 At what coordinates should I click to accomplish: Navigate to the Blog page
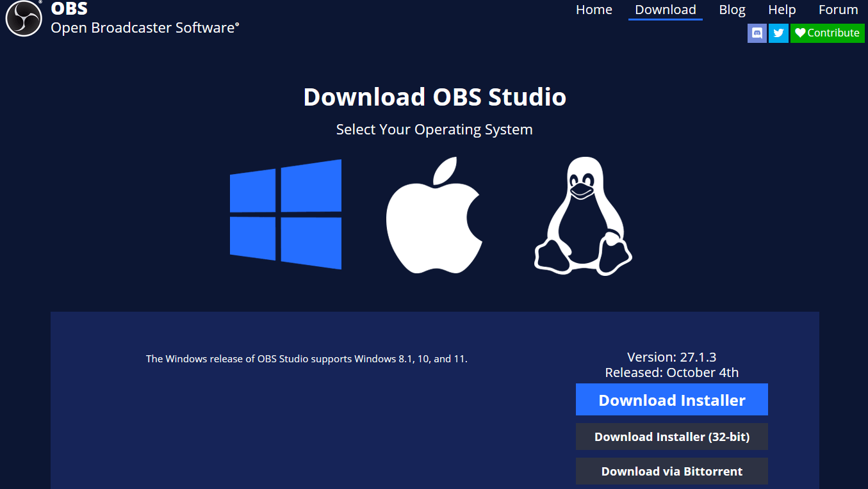click(x=732, y=10)
